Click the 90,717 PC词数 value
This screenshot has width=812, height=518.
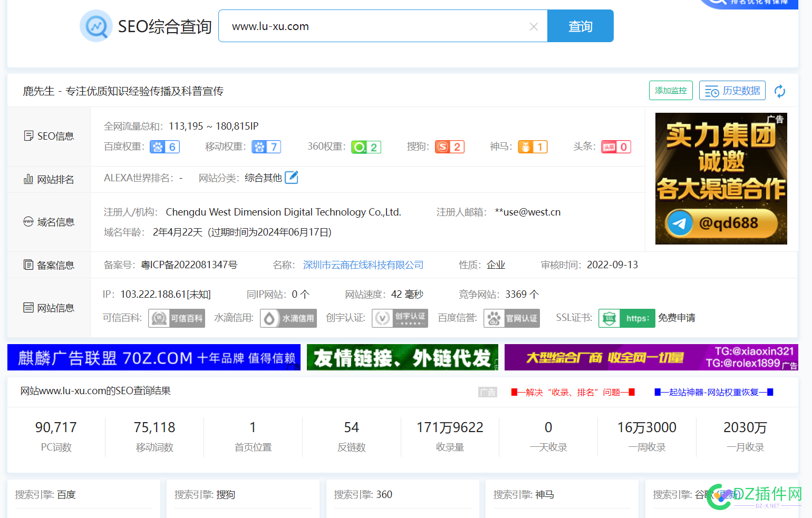[x=56, y=427]
